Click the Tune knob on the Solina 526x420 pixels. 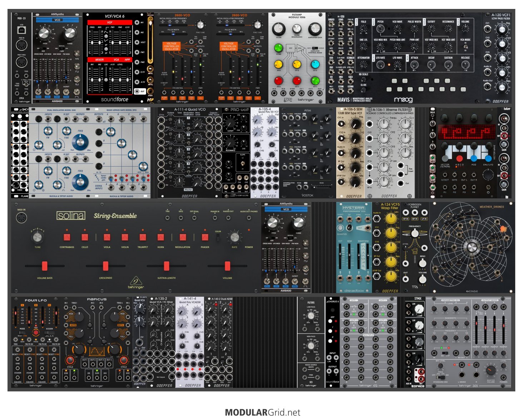(38, 237)
